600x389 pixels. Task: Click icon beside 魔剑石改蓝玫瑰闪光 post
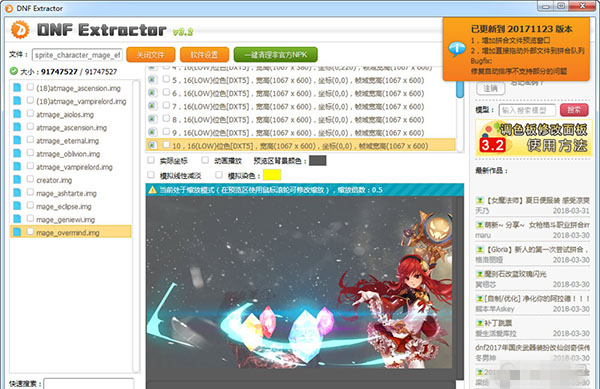pos(479,274)
